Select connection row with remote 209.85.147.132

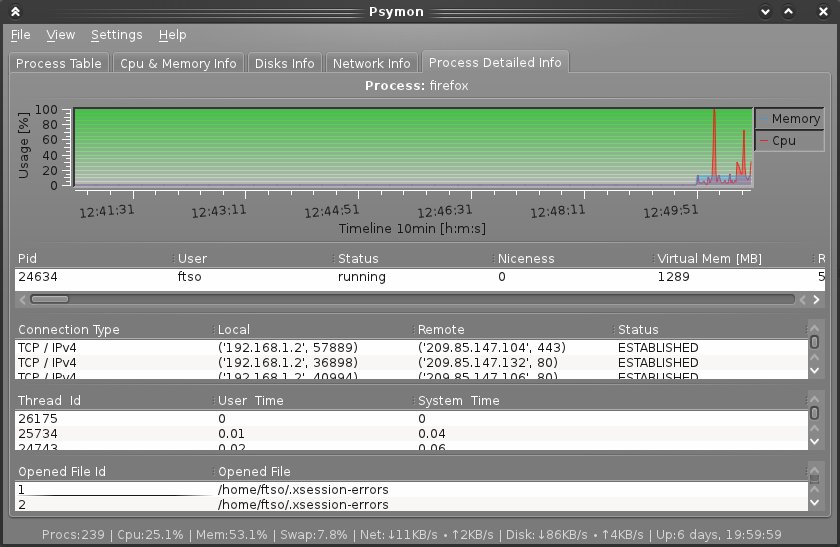click(411, 363)
